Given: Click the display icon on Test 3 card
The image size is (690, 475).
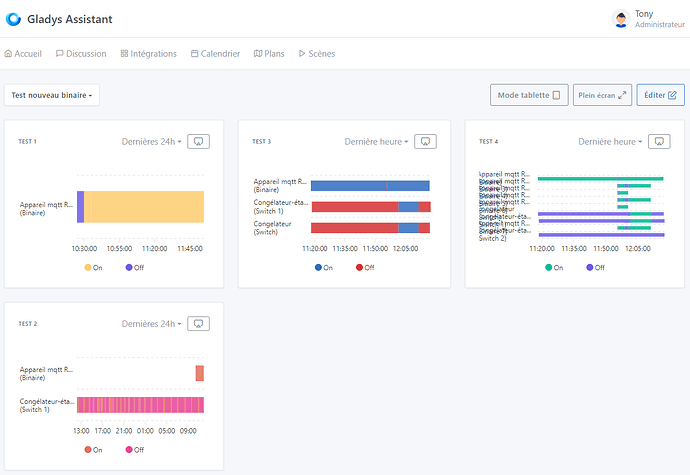Looking at the screenshot, I should point(424,142).
